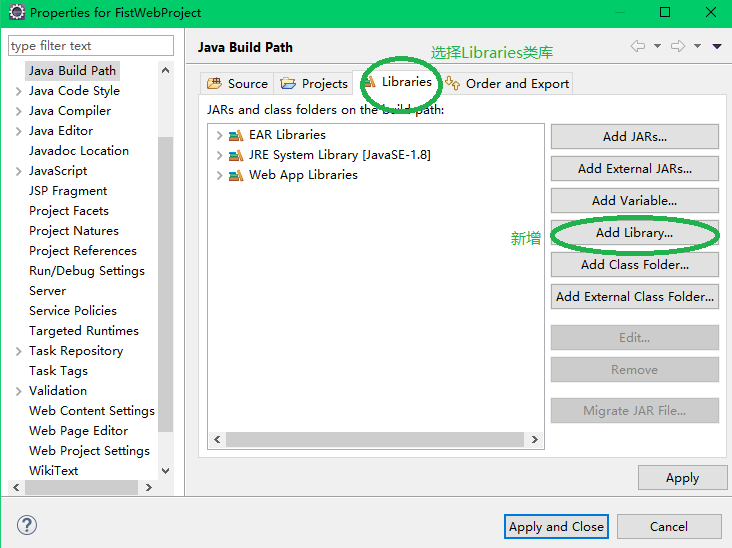
Task: Click the Add Variable... button
Action: click(x=635, y=200)
